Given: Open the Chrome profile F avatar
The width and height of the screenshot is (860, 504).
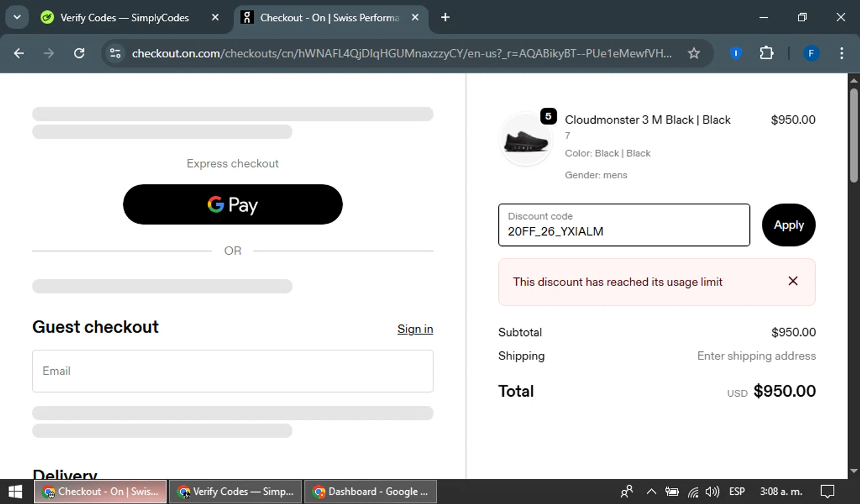Looking at the screenshot, I should point(811,53).
